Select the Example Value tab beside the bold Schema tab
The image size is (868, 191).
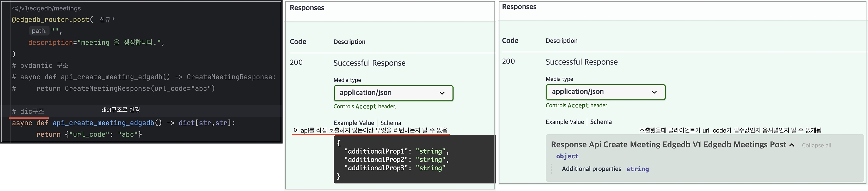click(565, 122)
